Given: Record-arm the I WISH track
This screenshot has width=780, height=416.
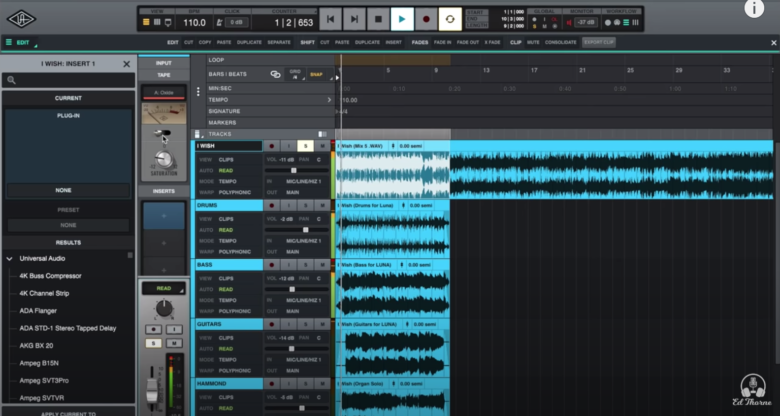Looking at the screenshot, I should [272, 146].
